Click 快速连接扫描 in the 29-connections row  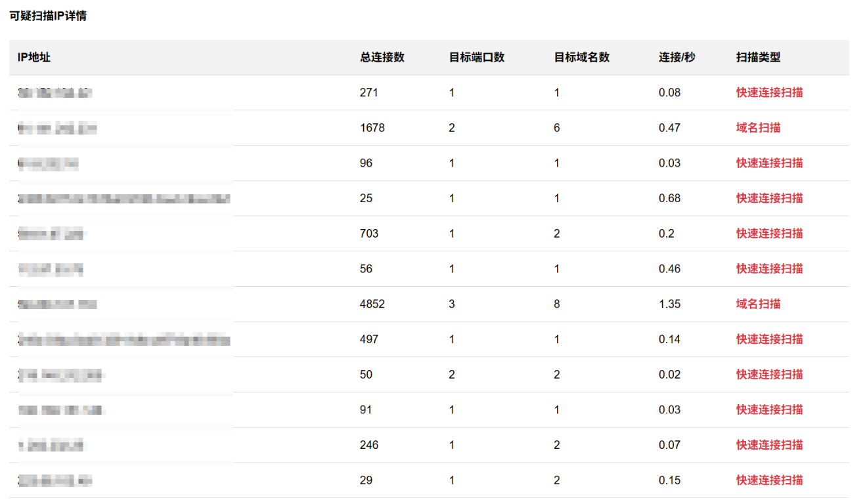tap(770, 480)
